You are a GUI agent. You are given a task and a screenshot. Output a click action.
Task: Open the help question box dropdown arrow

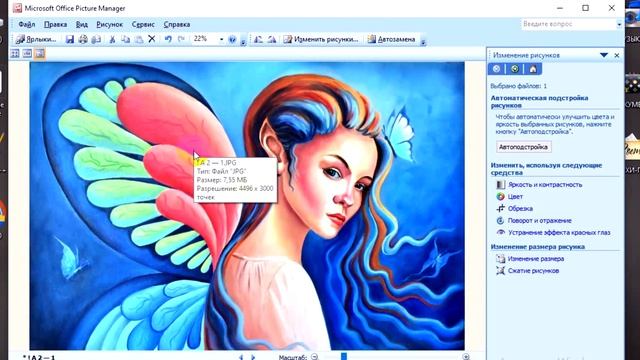point(619,24)
